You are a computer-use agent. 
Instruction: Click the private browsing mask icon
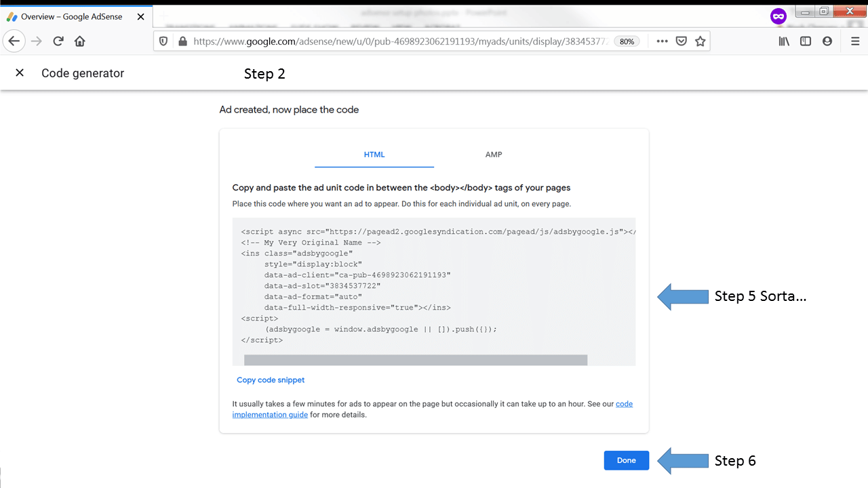778,16
